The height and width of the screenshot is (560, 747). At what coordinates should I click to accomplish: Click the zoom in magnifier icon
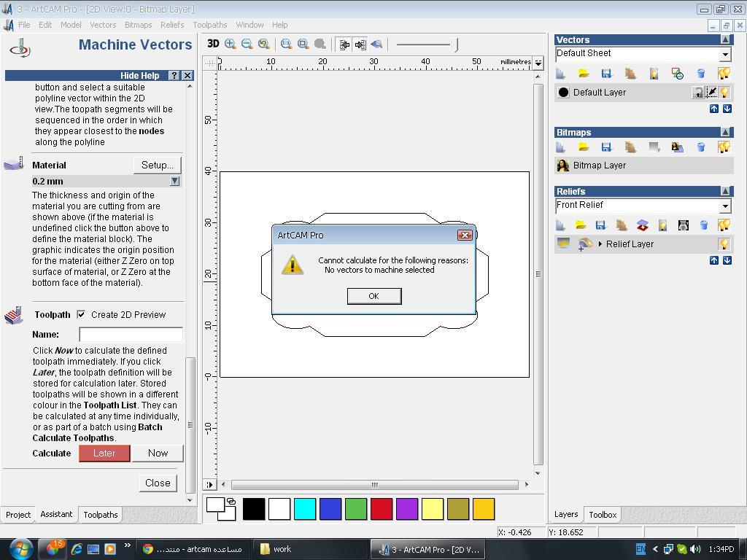coord(230,44)
